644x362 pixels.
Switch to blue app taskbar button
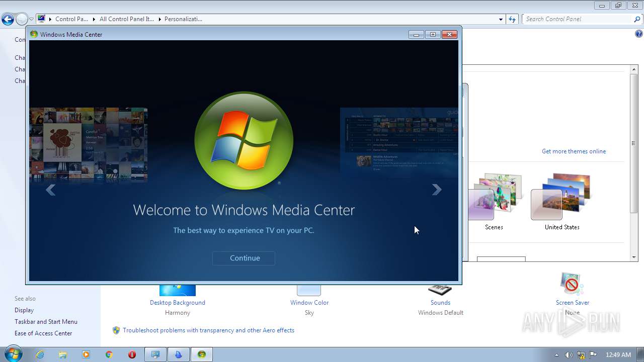(x=178, y=354)
